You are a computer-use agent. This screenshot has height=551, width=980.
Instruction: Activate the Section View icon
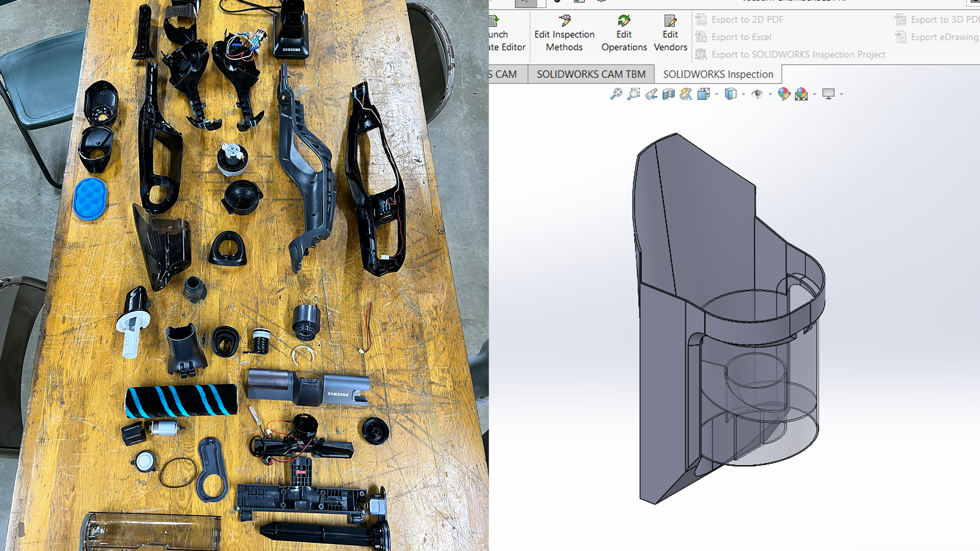pyautogui.click(x=668, y=94)
